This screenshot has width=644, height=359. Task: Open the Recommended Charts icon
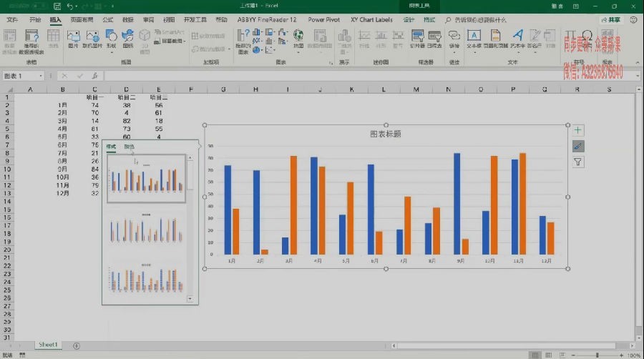[x=243, y=41]
